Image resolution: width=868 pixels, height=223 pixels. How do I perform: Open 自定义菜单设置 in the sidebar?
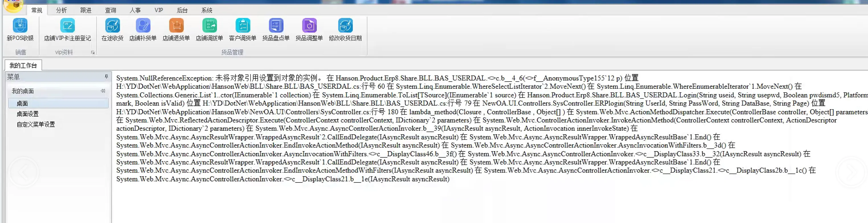coord(36,125)
